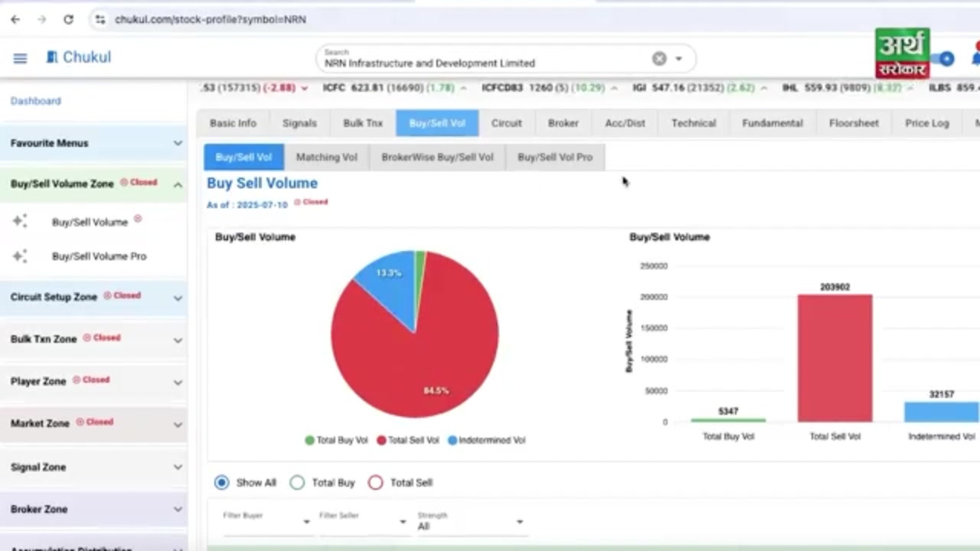Screen dimensions: 980x551
Task: Open the Signals tab
Action: (299, 123)
